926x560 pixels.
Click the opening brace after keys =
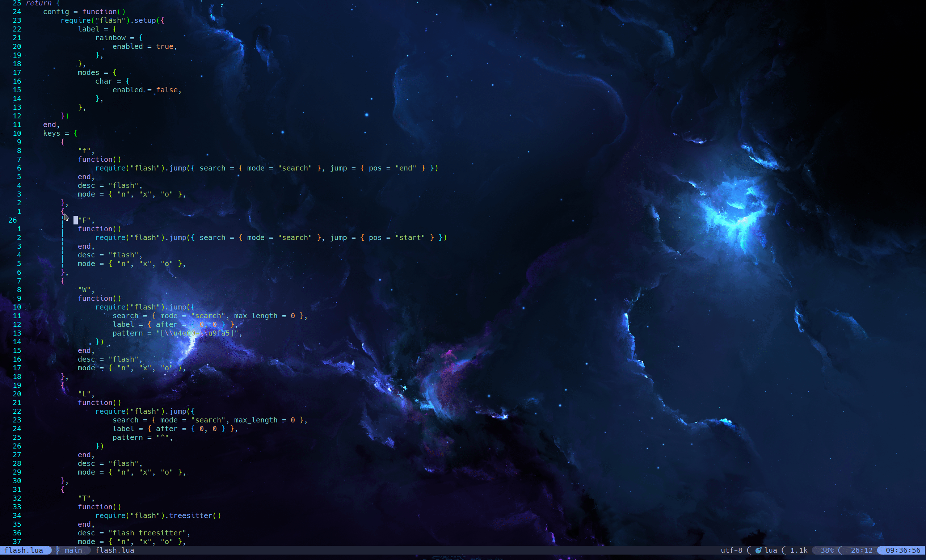[x=76, y=134]
